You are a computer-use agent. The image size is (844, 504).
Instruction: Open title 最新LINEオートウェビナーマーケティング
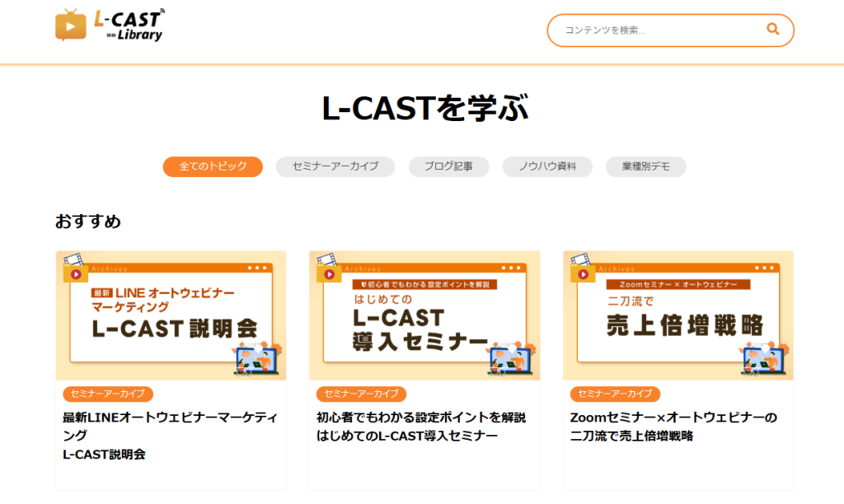(170, 435)
